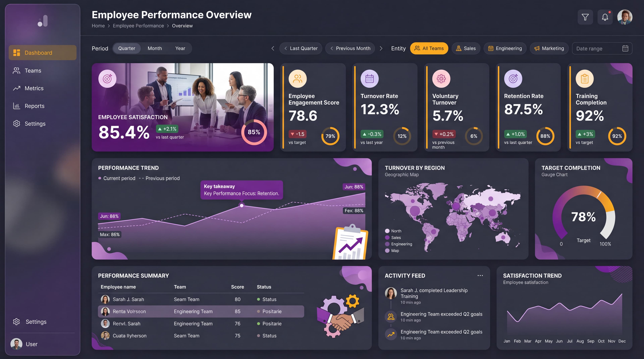Open notifications bell icon

(605, 17)
